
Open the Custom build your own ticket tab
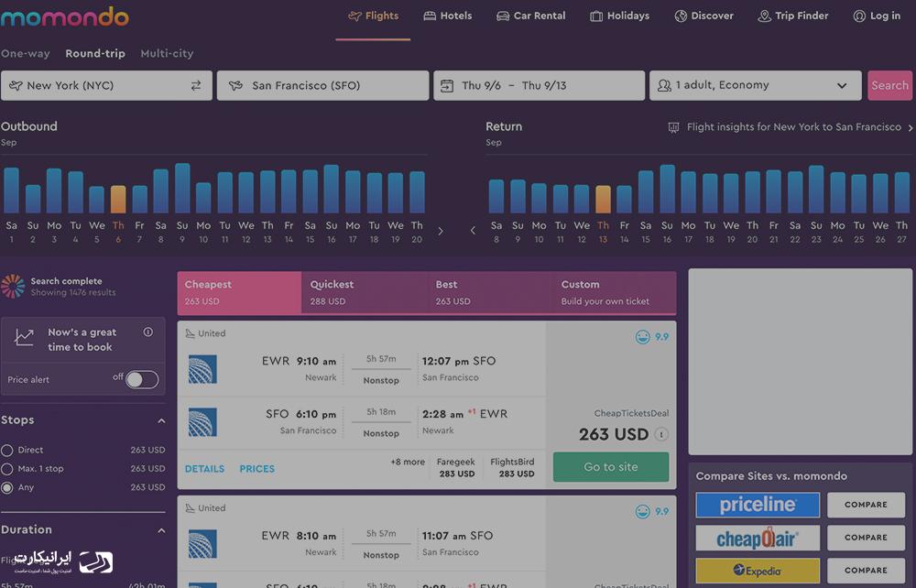tap(614, 292)
